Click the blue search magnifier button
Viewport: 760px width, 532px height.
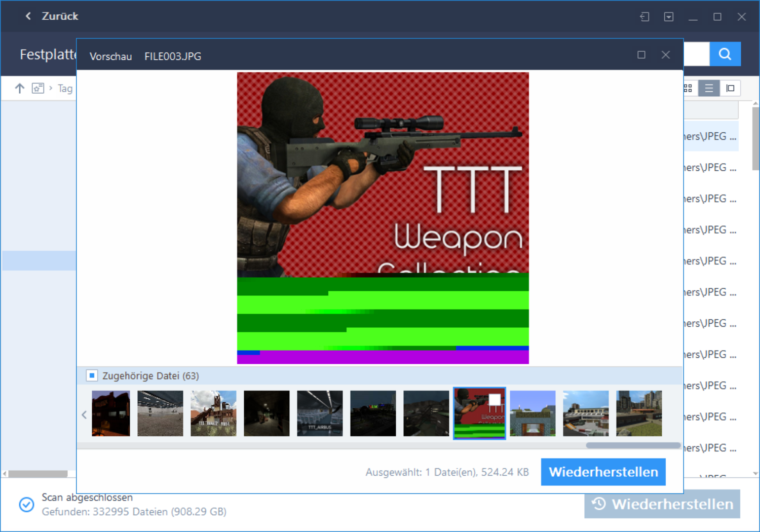[725, 54]
